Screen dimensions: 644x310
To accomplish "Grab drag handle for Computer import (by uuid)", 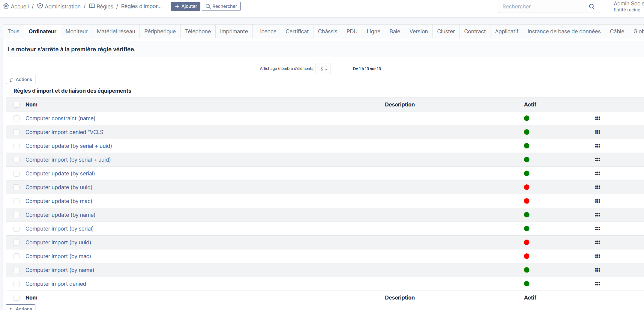I will point(598,243).
